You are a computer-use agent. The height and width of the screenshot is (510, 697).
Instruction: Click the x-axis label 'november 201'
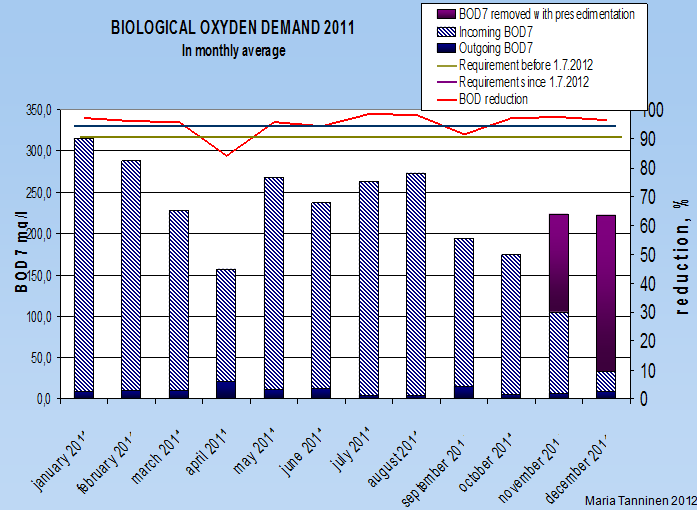pyautogui.click(x=530, y=468)
